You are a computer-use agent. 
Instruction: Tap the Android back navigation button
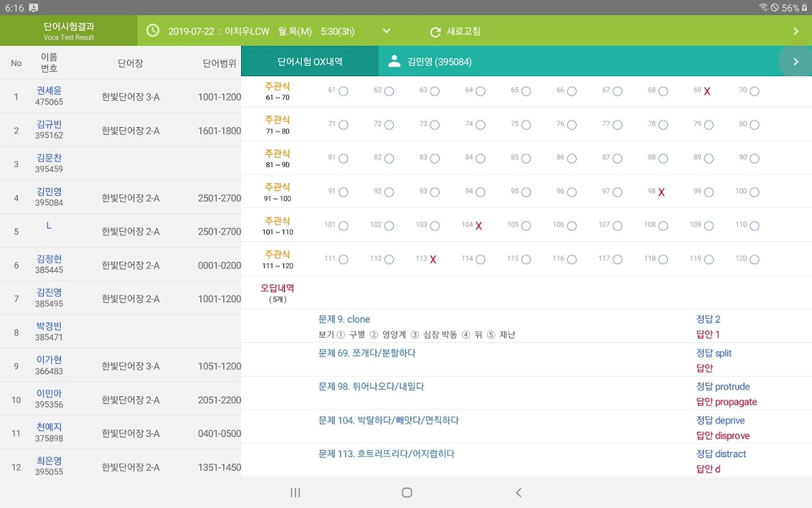click(x=518, y=492)
